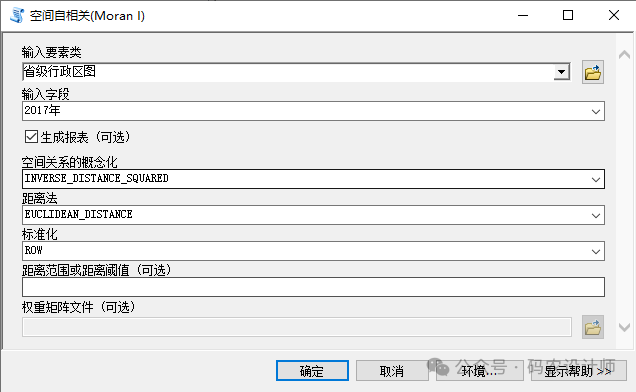Uncheck the 生成报表 checkbox

click(31, 137)
